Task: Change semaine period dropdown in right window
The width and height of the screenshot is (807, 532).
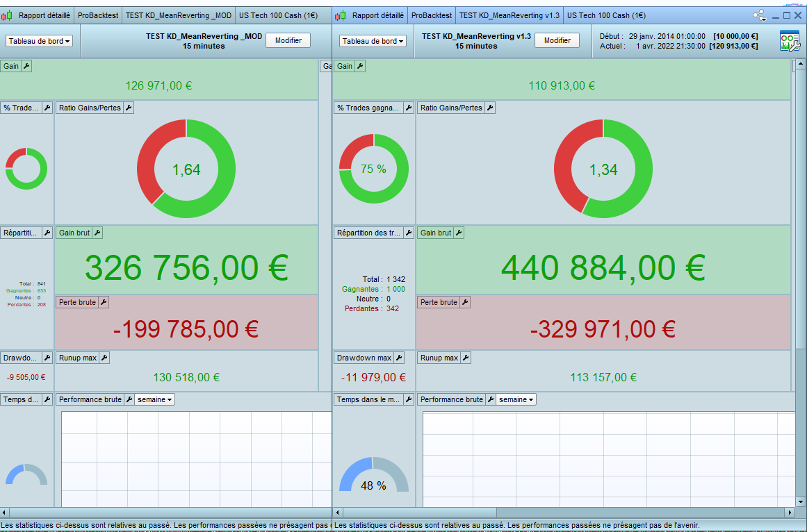Action: [x=516, y=399]
